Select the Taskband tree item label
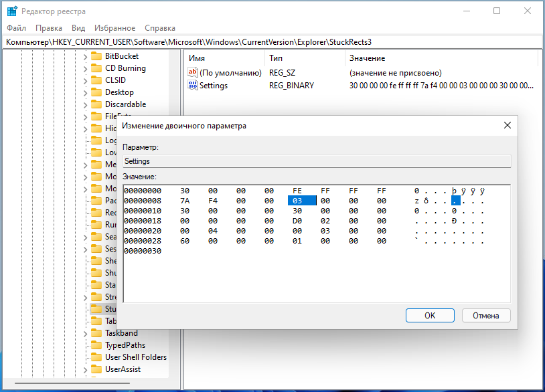Screen dimensions: 545x392 pos(121,333)
